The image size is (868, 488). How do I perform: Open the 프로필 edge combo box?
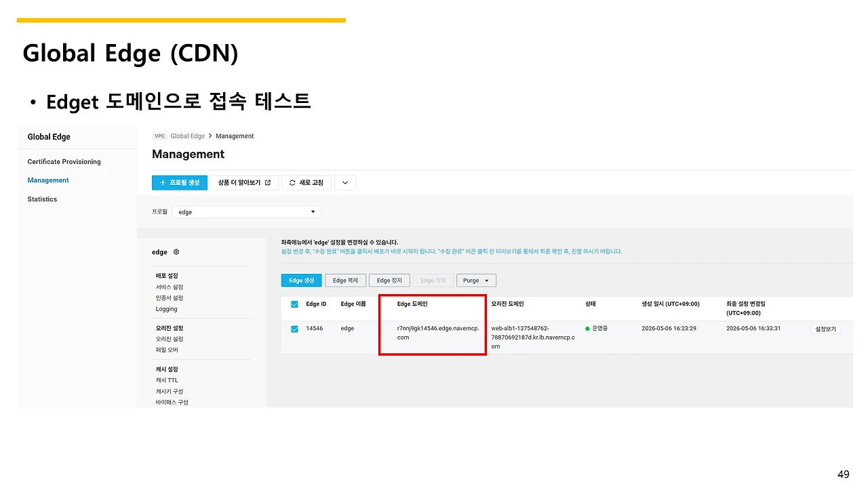tap(247, 212)
